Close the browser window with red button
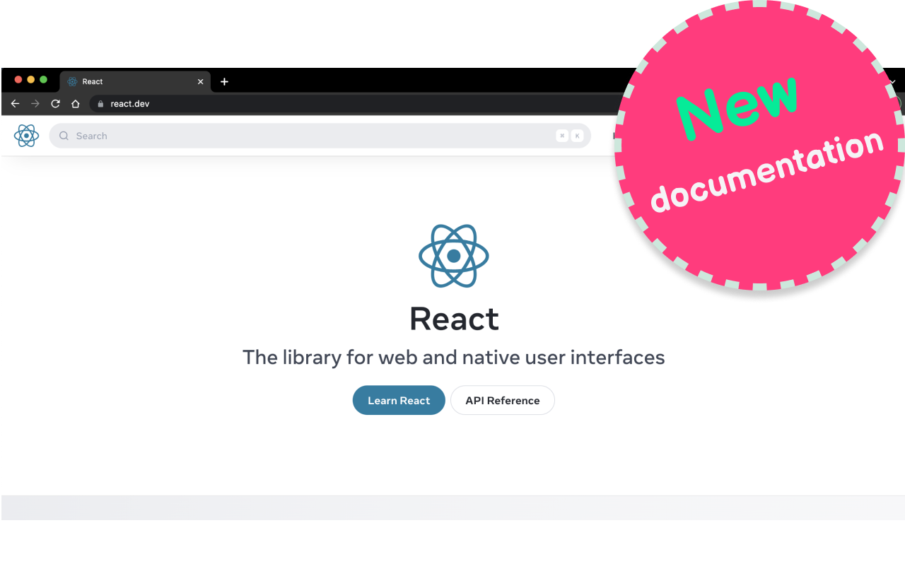Screen dimensions: 905x588 pos(18,80)
